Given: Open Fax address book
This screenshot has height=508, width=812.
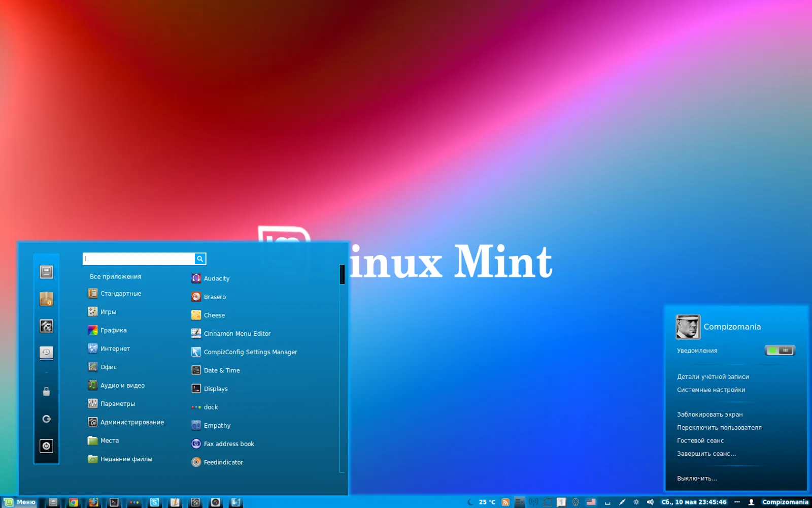Looking at the screenshot, I should coord(223,443).
